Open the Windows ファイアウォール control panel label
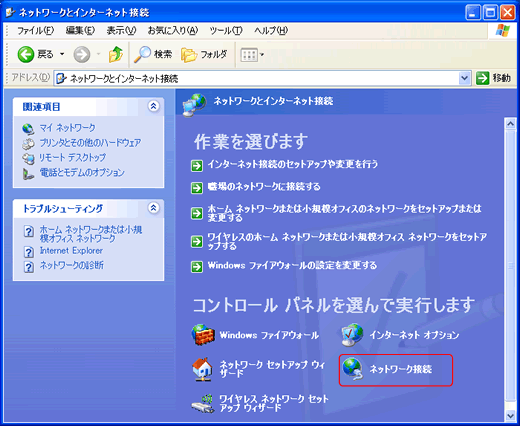This screenshot has width=520, height=426. point(269,335)
